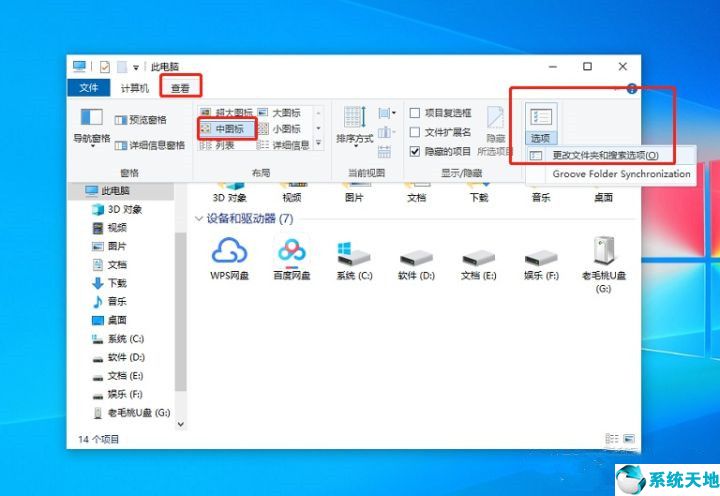Expand the layout gallery more arrow

(x=319, y=143)
